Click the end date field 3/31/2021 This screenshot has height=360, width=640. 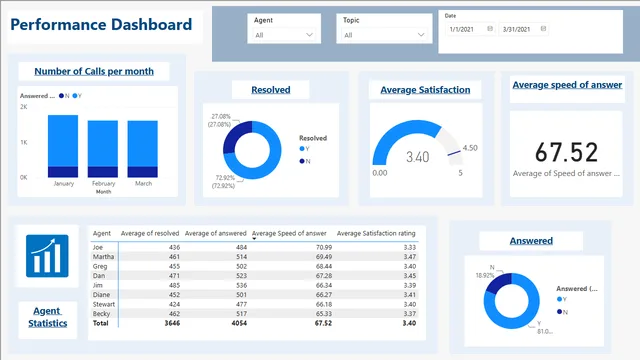(523, 29)
